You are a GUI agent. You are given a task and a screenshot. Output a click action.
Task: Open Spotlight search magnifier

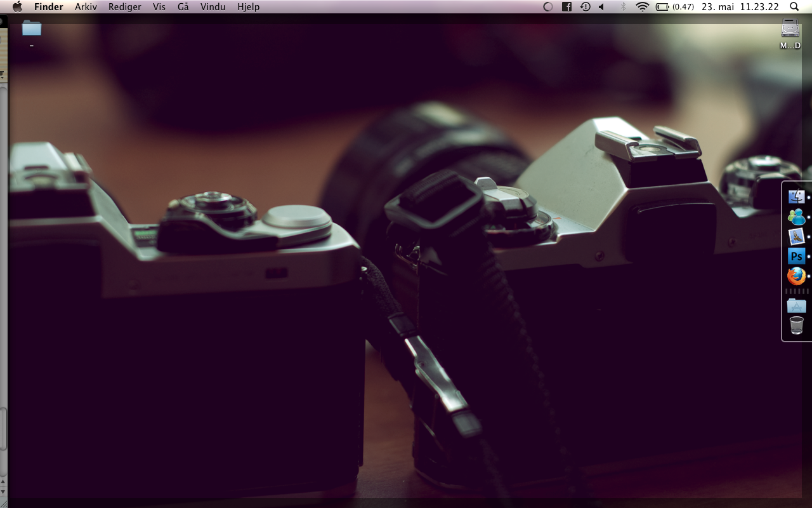point(794,6)
